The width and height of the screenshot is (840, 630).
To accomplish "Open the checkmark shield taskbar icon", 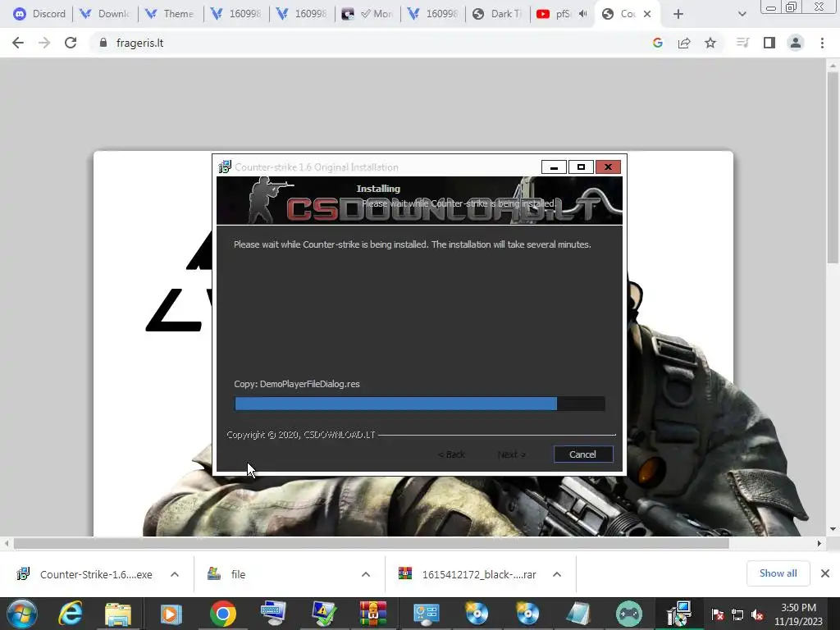I will click(323, 614).
